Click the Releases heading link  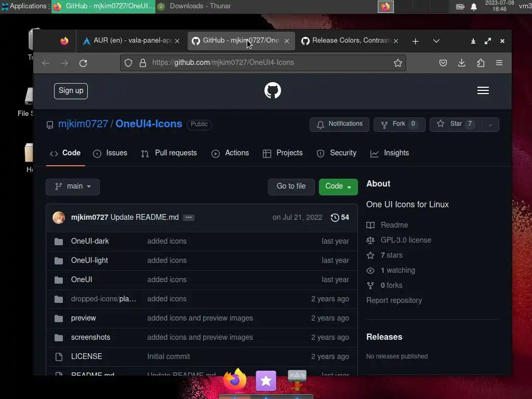[x=384, y=337]
